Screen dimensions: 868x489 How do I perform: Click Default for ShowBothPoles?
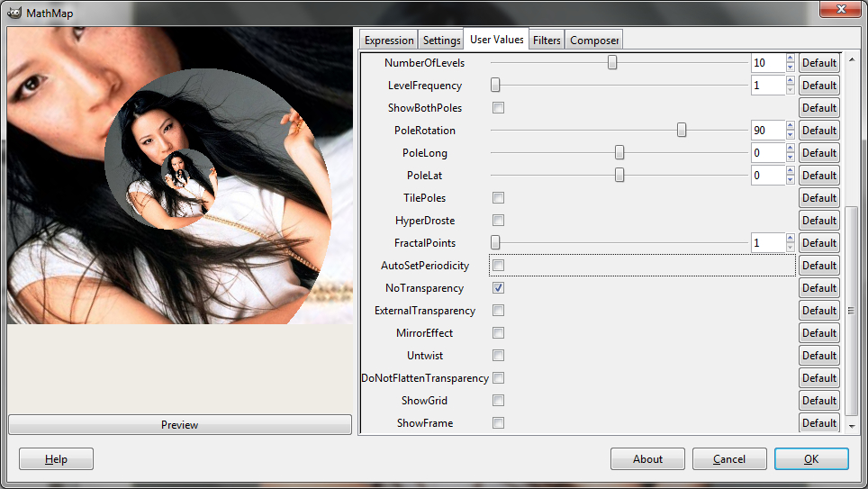pyautogui.click(x=818, y=108)
